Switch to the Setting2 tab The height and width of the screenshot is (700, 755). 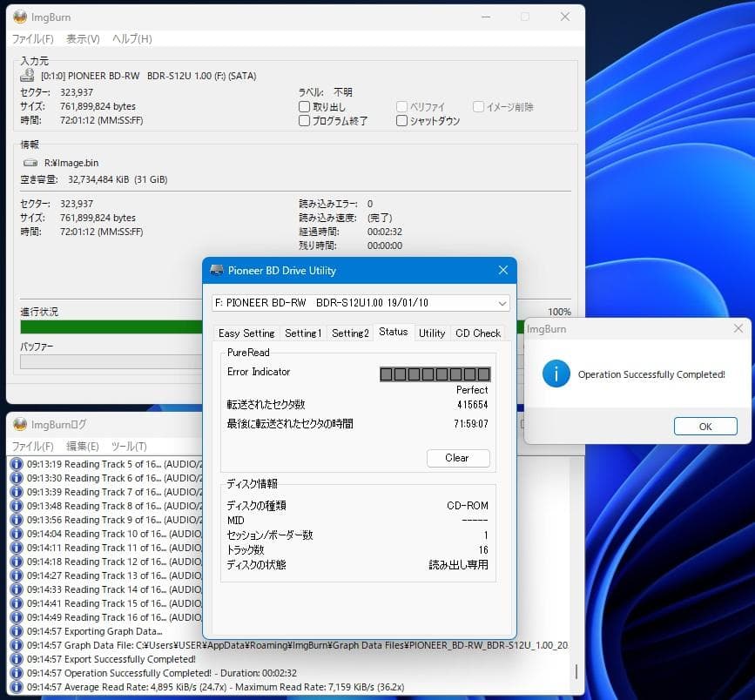click(x=350, y=333)
